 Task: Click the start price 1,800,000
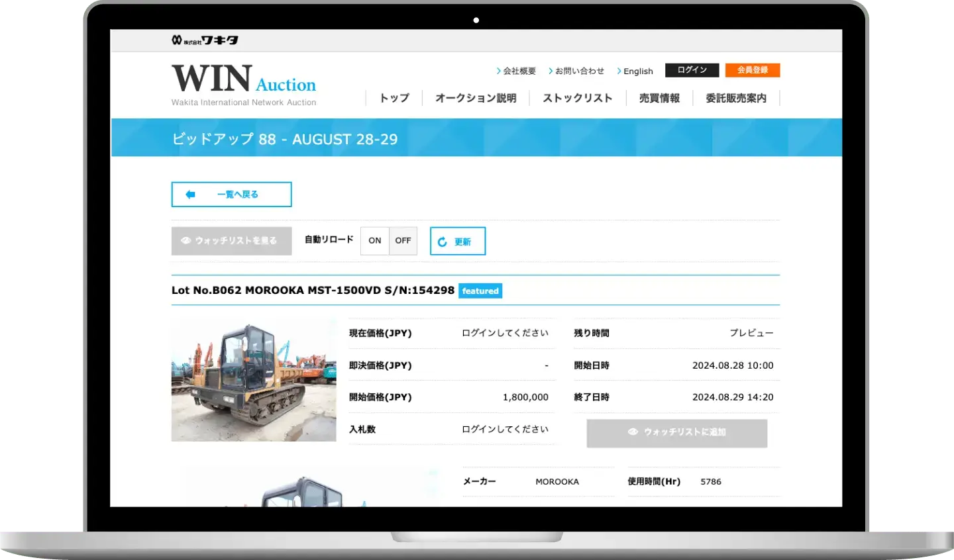[x=525, y=397]
